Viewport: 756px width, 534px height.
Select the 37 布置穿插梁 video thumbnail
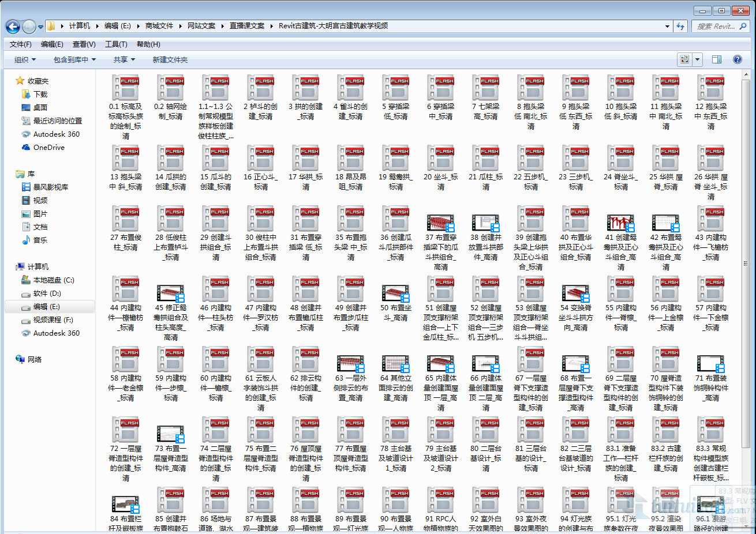tap(441, 223)
